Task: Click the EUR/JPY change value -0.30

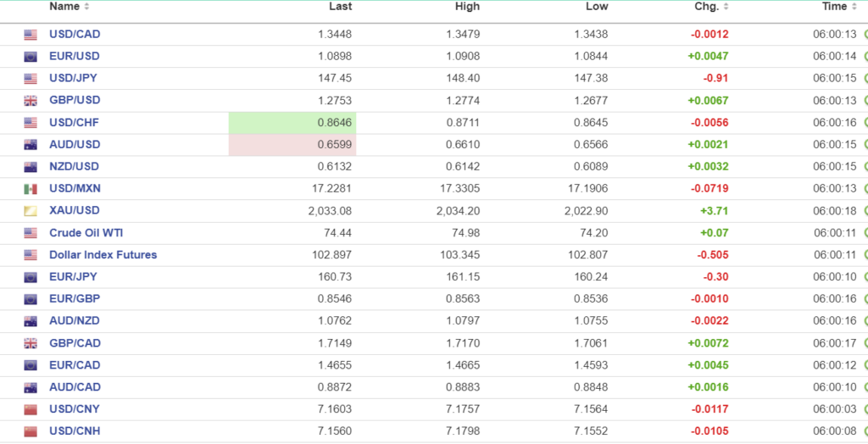Action: point(715,277)
